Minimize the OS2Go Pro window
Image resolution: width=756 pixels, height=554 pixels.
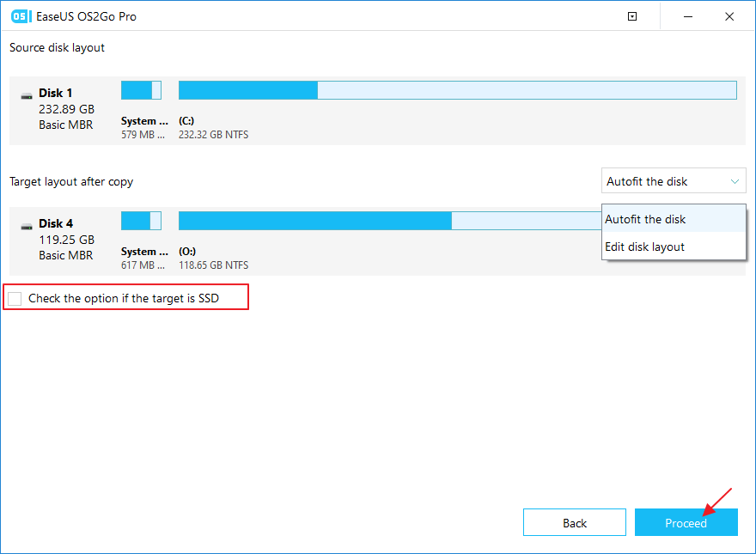pos(688,16)
